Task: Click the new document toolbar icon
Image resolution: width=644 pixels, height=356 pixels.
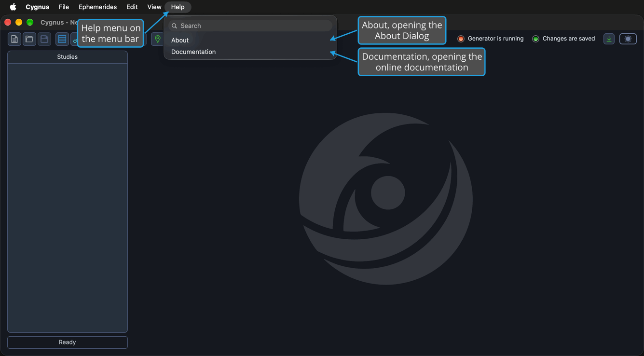Action: (x=14, y=39)
